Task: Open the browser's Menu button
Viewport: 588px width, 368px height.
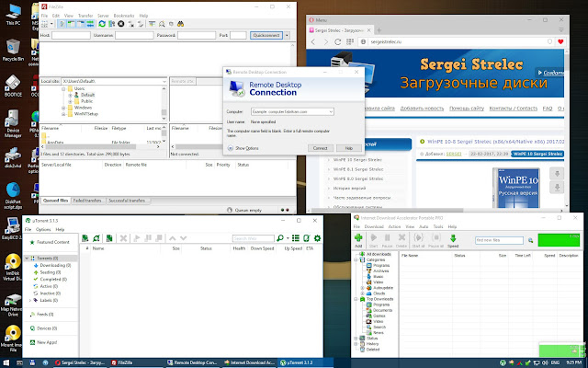Action: coord(318,20)
